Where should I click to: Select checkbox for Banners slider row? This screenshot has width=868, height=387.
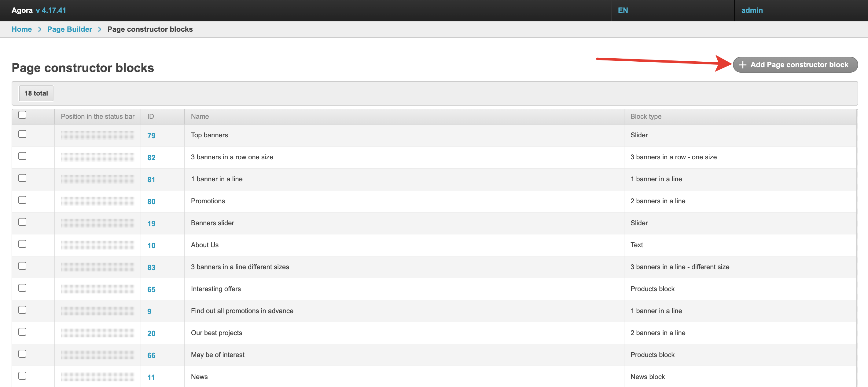[x=22, y=222]
